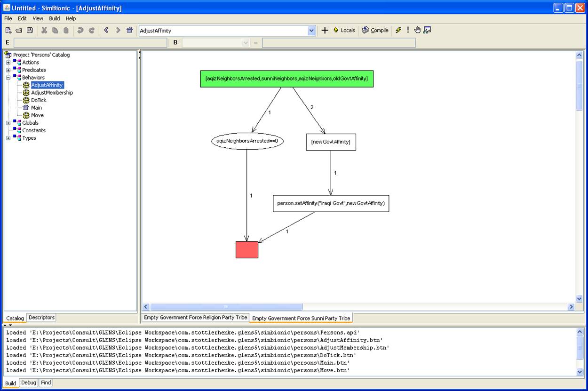This screenshot has height=391, width=588.
Task: Click the exclamation mark icon
Action: coord(408,30)
